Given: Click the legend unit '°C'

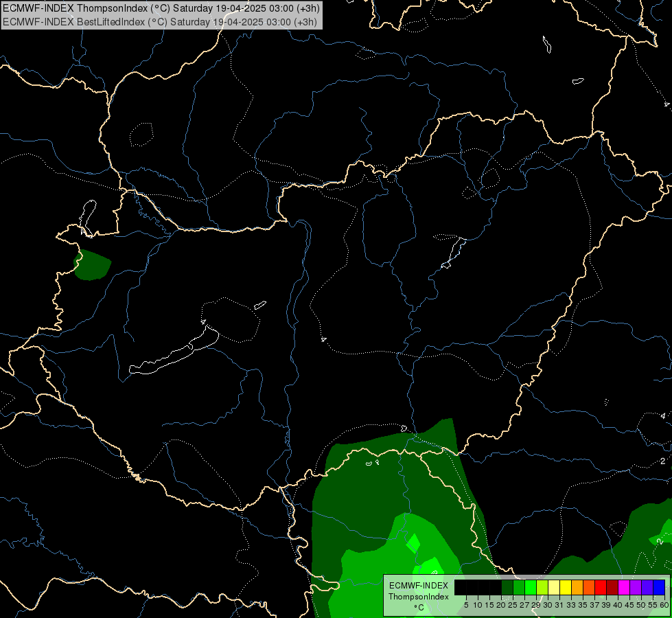Looking at the screenshot, I should tap(419, 608).
